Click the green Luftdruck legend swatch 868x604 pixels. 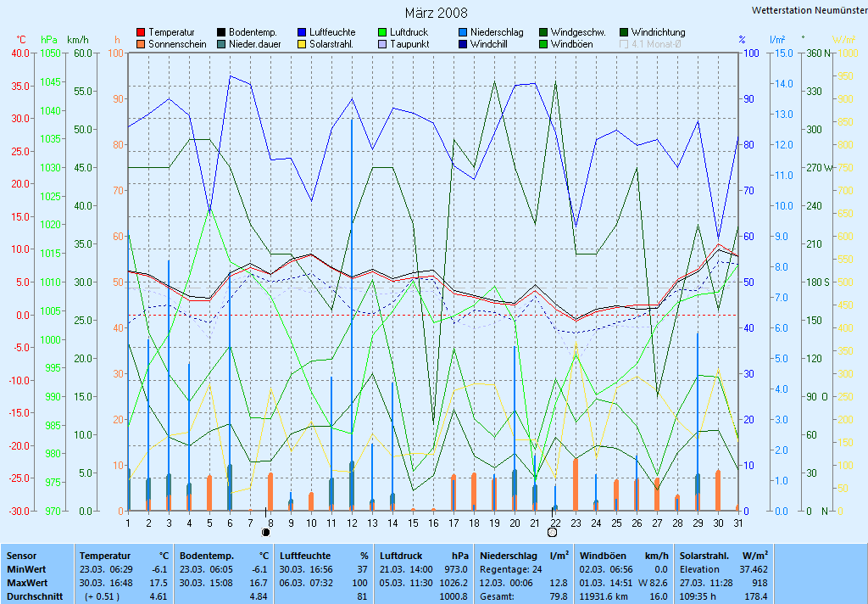[x=382, y=33]
